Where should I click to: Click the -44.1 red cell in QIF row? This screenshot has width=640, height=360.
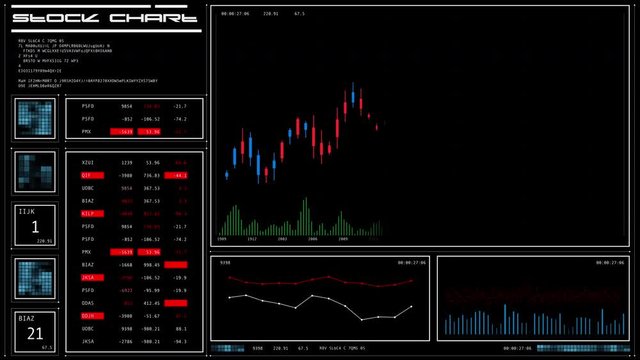[x=176, y=175]
